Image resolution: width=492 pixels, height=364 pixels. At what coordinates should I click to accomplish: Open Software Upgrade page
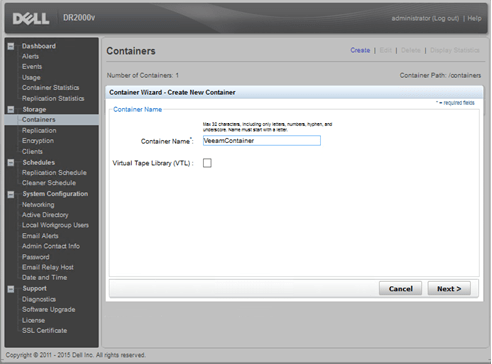coord(48,310)
